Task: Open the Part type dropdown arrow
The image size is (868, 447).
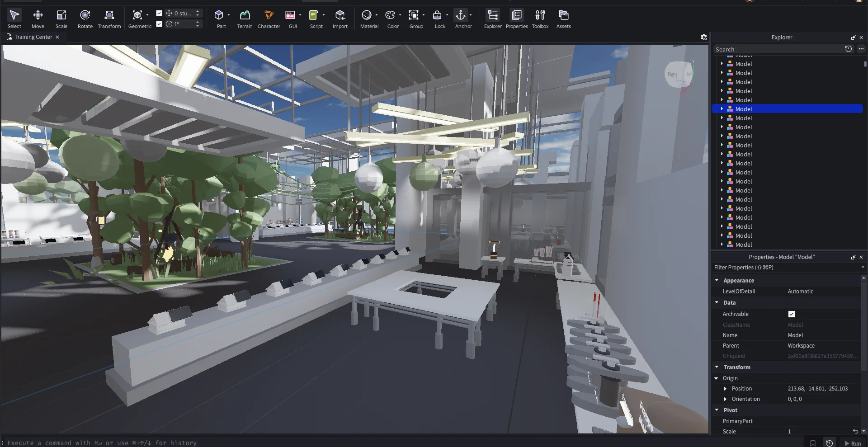Action: click(x=229, y=15)
